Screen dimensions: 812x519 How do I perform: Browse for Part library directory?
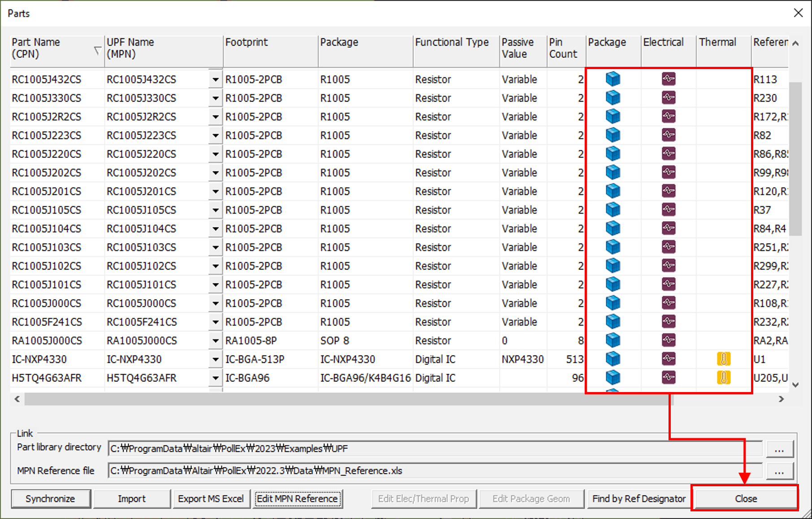click(779, 449)
